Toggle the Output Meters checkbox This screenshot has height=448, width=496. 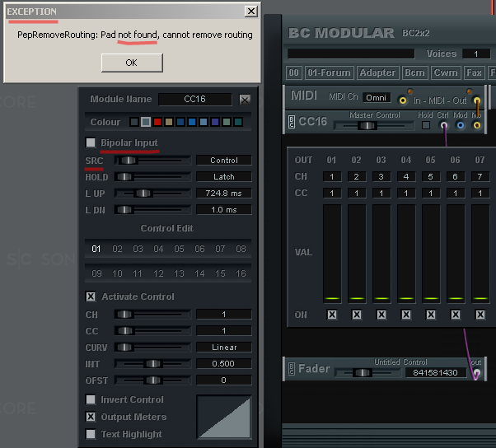pyautogui.click(x=91, y=417)
